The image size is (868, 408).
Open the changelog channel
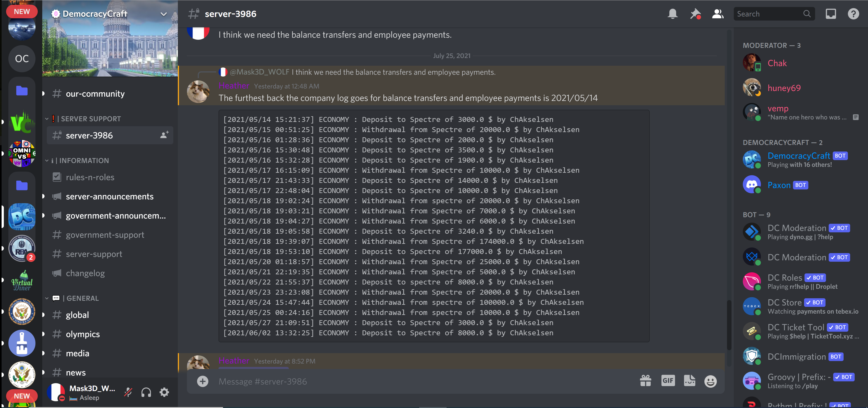pos(110,273)
